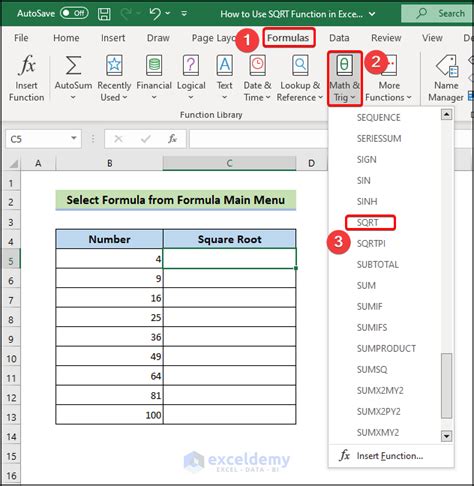This screenshot has height=486, width=474.
Task: Choose SQRT from the function list
Action: (367, 223)
